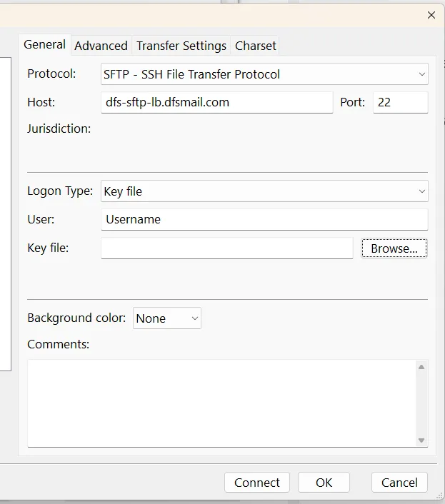Click the Background color label
The height and width of the screenshot is (504, 445).
tap(76, 318)
